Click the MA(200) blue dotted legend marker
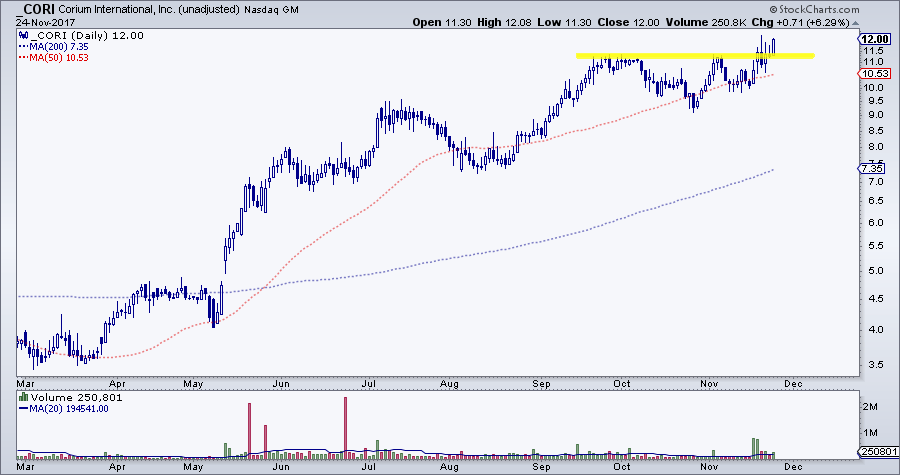Viewport: 900px width, 475px height. 24,46
